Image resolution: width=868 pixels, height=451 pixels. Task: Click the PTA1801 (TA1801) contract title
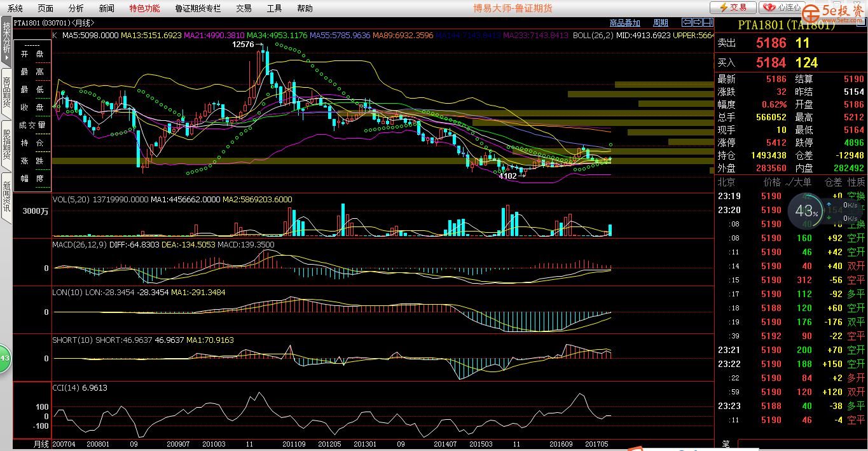tap(787, 25)
